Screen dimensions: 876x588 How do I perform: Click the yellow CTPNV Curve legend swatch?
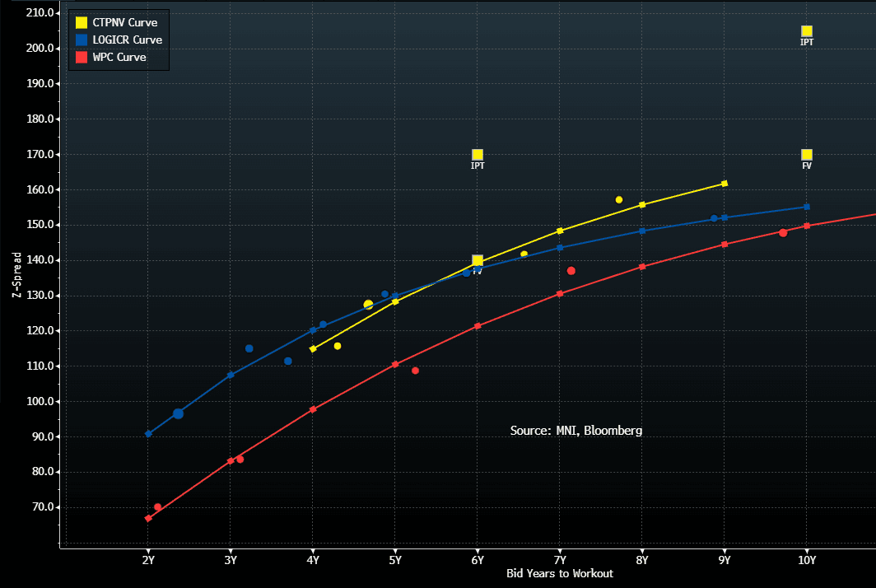(82, 22)
